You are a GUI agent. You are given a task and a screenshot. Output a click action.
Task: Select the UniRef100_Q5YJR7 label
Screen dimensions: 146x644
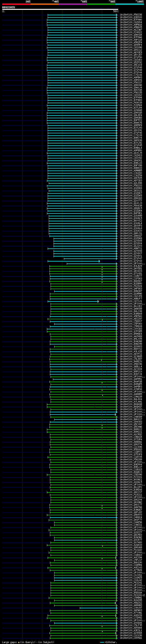coord(131,55)
